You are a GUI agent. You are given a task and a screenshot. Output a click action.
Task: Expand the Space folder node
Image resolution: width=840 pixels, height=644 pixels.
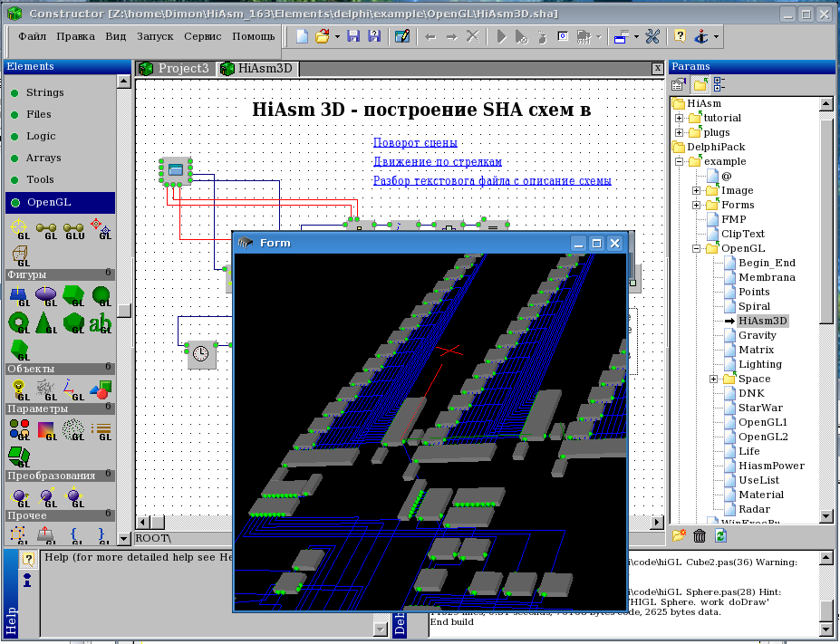click(713, 379)
